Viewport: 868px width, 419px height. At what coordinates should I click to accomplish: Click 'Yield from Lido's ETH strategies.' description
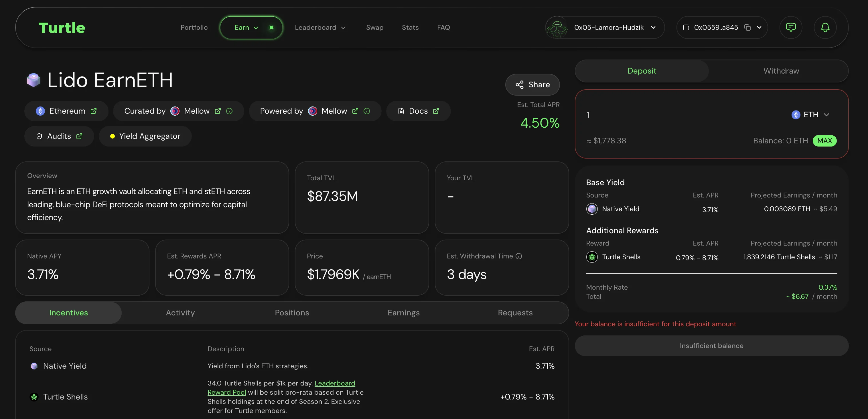(258, 366)
